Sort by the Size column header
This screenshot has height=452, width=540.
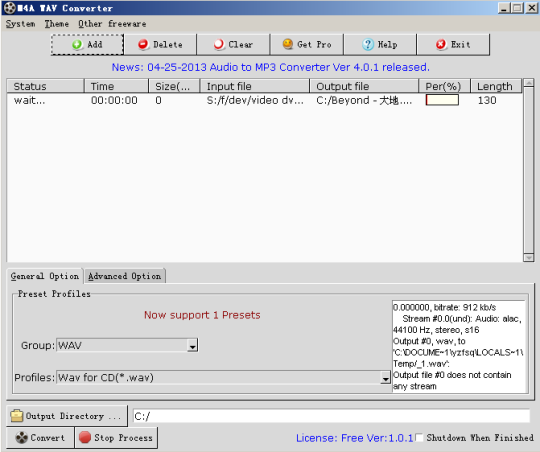tap(174, 86)
